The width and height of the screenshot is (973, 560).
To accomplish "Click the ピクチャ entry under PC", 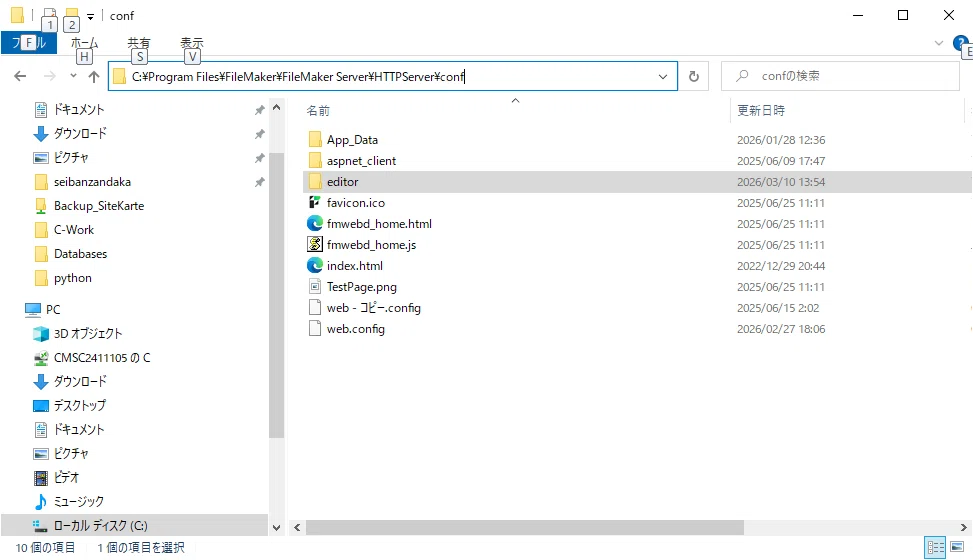I will pos(71,454).
